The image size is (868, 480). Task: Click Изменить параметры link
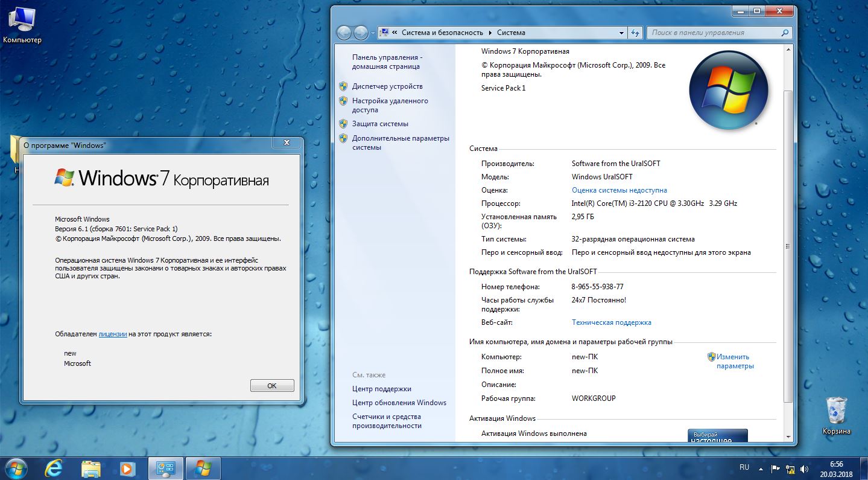pyautogui.click(x=735, y=361)
